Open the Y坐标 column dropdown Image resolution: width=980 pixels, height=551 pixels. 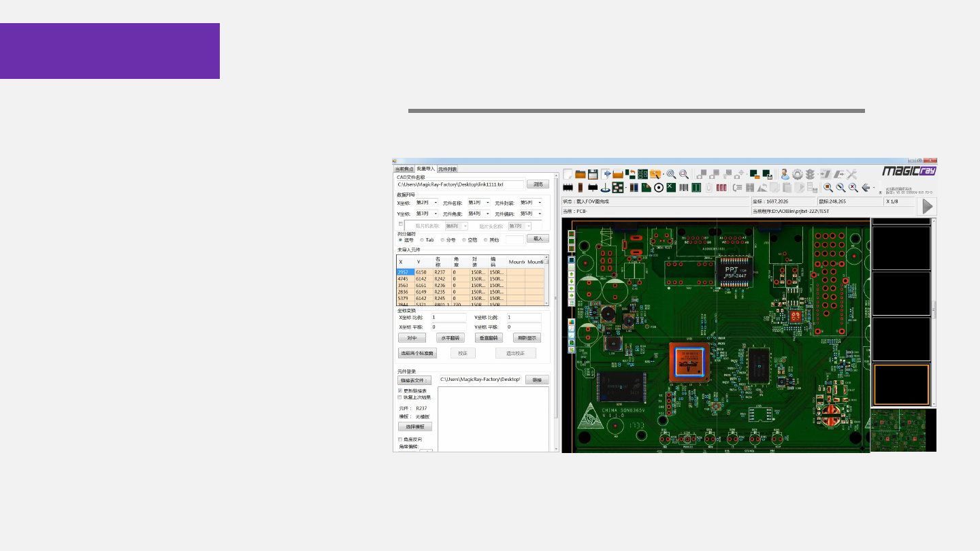(427, 214)
